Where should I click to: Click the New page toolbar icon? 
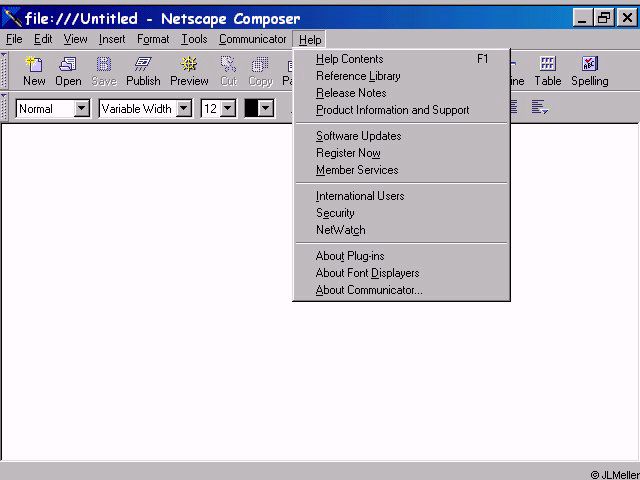pyautogui.click(x=34, y=71)
